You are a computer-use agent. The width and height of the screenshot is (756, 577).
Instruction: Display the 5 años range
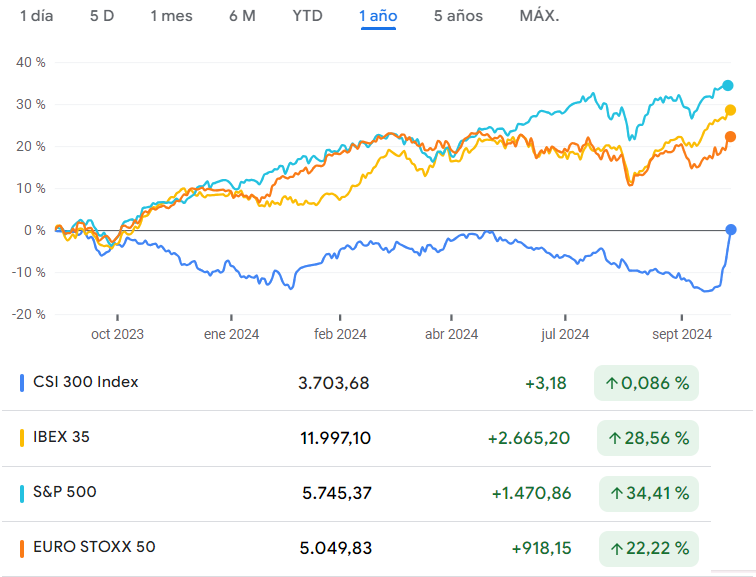point(458,16)
